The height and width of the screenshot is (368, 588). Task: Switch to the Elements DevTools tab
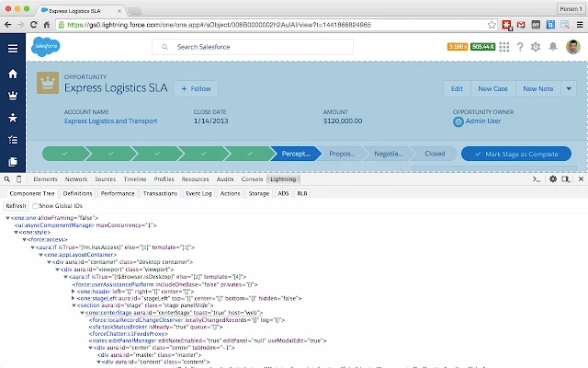point(45,179)
